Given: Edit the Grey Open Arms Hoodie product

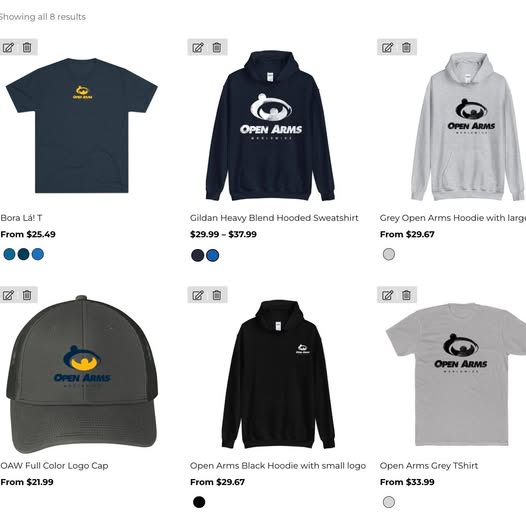Looking at the screenshot, I should (387, 47).
